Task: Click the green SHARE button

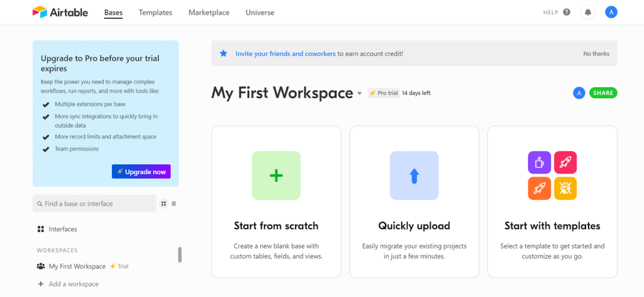Action: (x=603, y=93)
